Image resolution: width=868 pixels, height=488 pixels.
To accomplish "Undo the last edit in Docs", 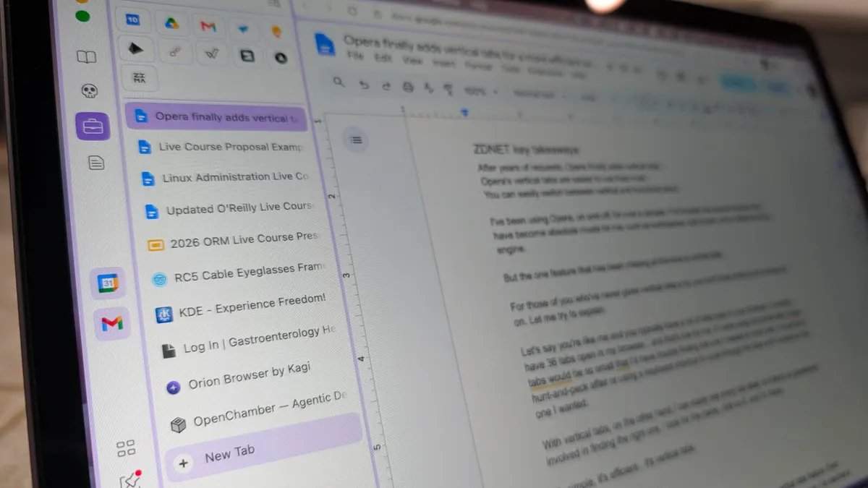I will [364, 85].
